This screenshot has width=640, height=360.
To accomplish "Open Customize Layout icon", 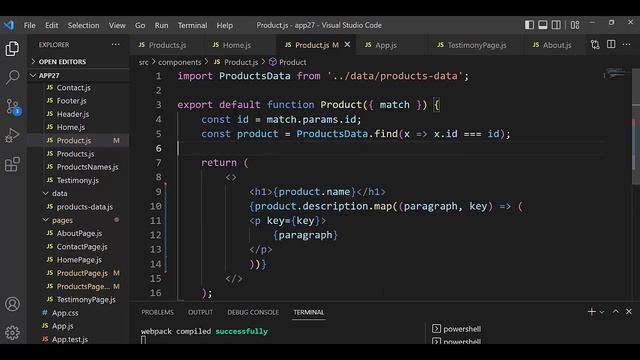I will (x=575, y=25).
